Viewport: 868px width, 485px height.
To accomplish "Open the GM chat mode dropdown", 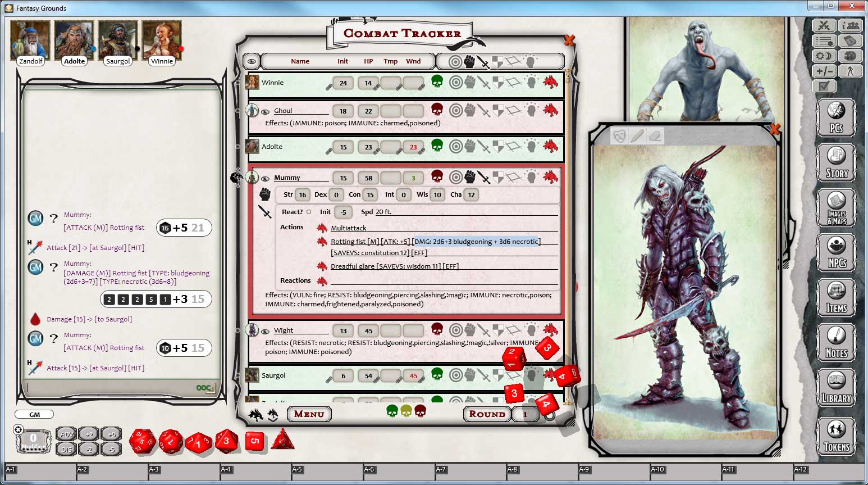I will [34, 414].
